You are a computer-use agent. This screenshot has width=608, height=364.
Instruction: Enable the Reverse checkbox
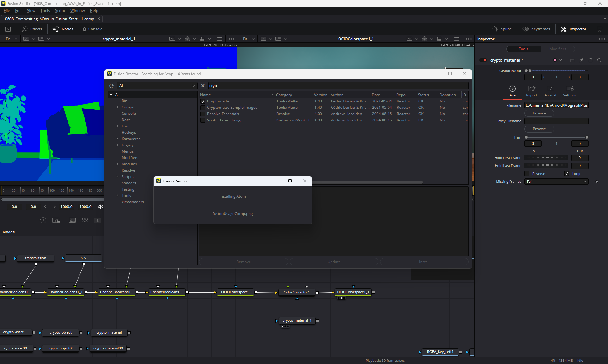click(x=527, y=174)
